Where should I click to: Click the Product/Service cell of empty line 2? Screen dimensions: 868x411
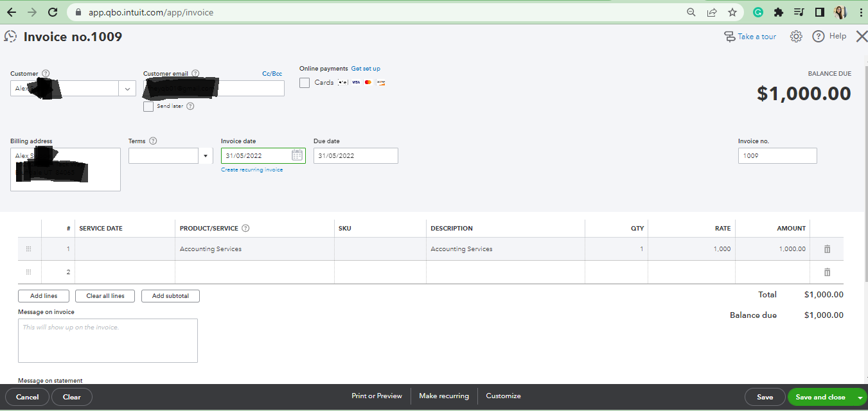coord(255,272)
